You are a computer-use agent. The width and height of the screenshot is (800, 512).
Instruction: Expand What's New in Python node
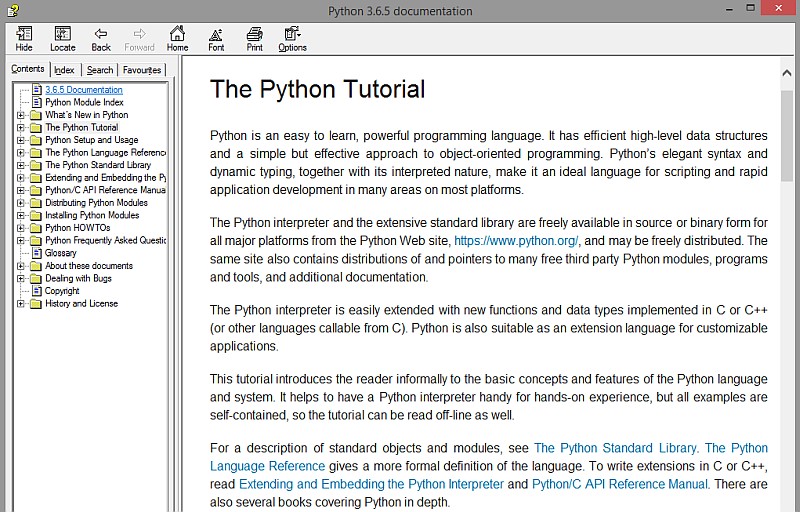[20, 115]
